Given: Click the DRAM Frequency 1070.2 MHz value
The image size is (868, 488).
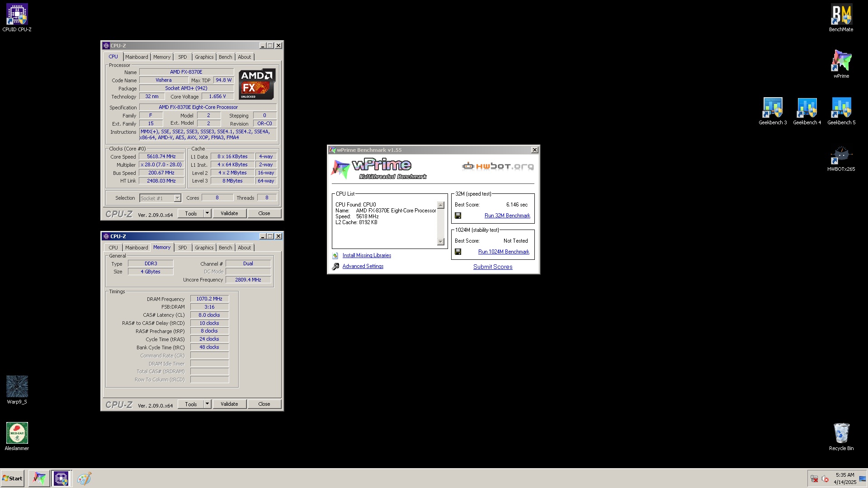Looking at the screenshot, I should point(209,299).
